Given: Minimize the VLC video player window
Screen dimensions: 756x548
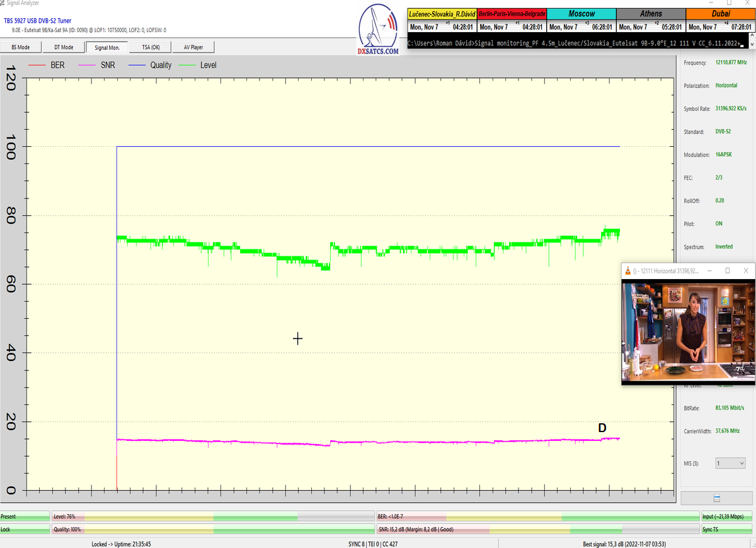Looking at the screenshot, I should click(709, 271).
